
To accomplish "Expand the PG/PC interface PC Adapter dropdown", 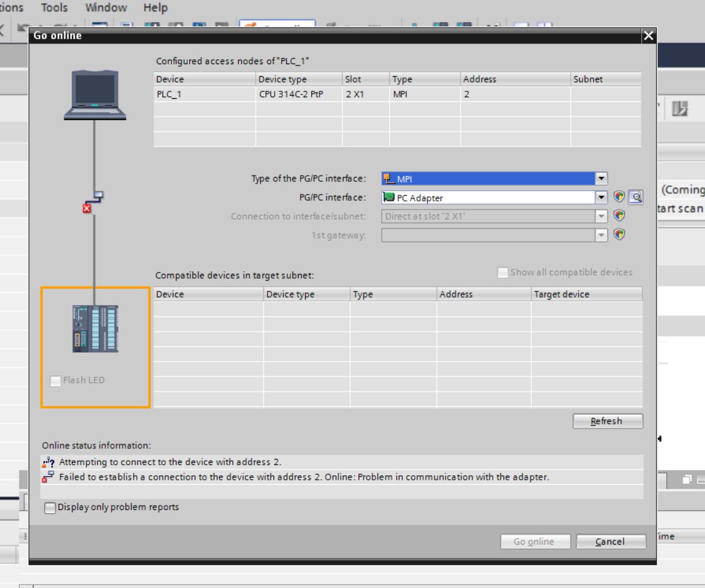I will pyautogui.click(x=601, y=197).
